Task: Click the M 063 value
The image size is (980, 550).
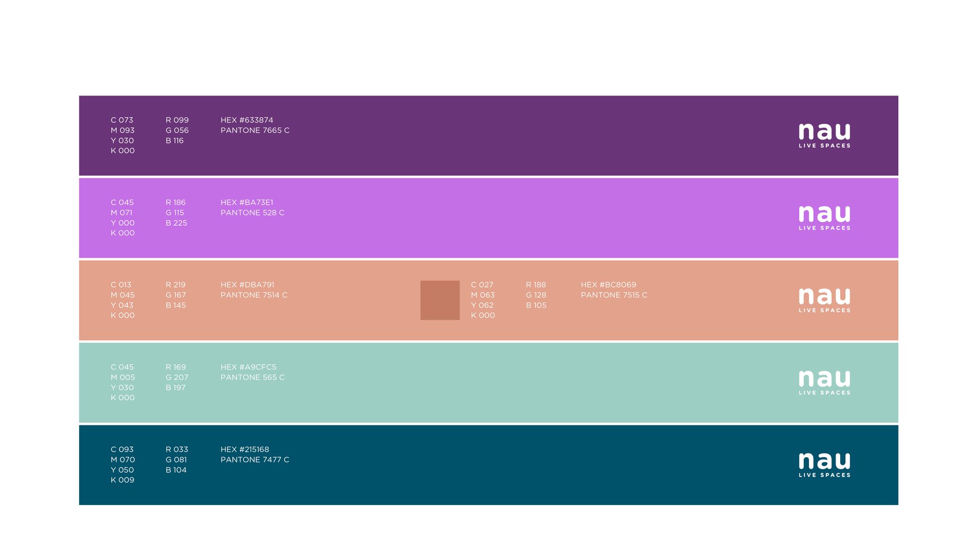Action: point(483,295)
